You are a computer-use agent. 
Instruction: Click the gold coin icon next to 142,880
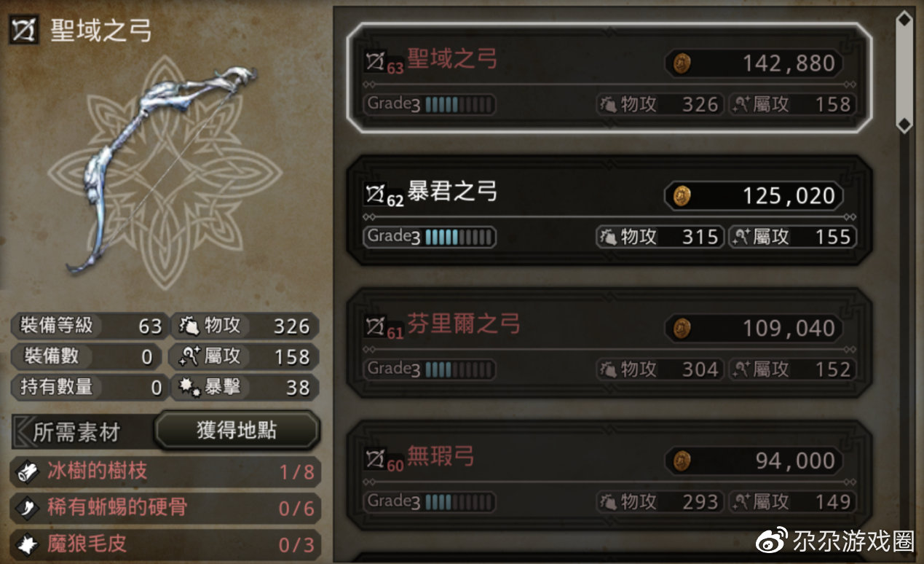click(681, 63)
